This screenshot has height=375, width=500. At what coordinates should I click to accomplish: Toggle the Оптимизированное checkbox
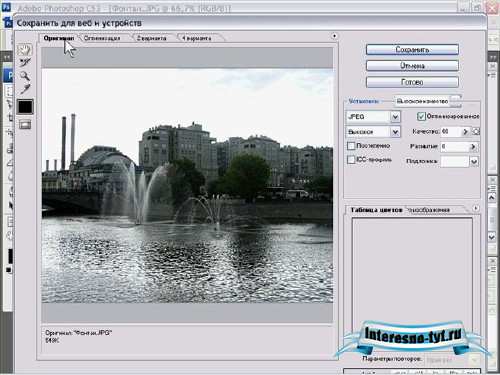(x=421, y=116)
